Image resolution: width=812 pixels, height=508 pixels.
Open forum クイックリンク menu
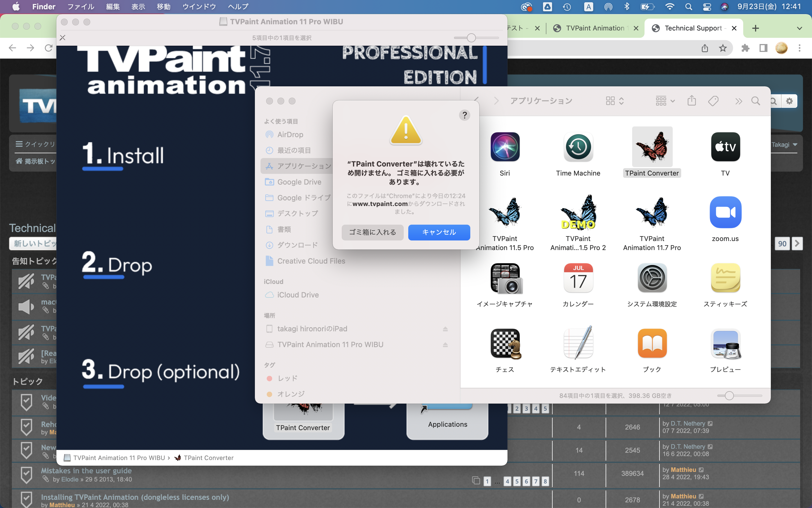pos(35,144)
